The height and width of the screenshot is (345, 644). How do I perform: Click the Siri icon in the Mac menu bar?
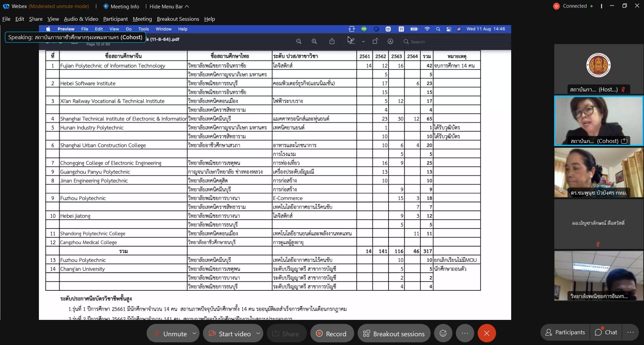459,29
